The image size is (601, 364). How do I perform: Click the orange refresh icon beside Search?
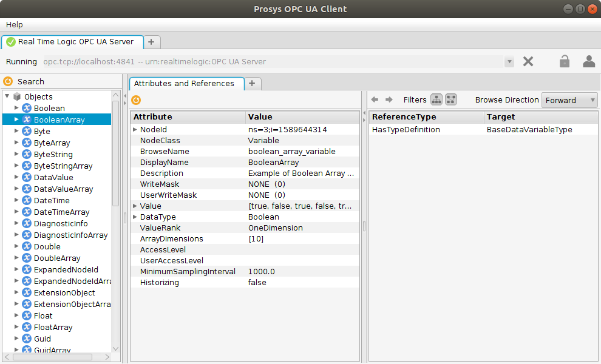[8, 81]
